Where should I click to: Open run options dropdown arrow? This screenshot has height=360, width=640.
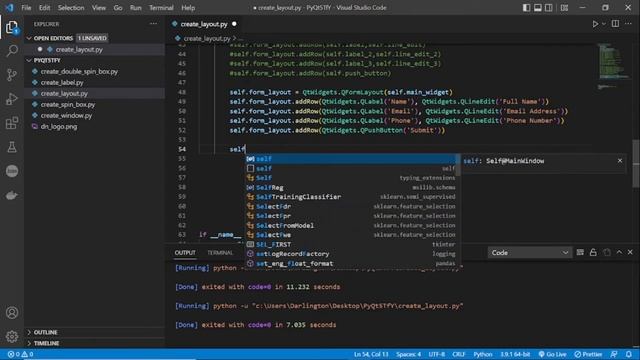pyautogui.click(x=604, y=24)
